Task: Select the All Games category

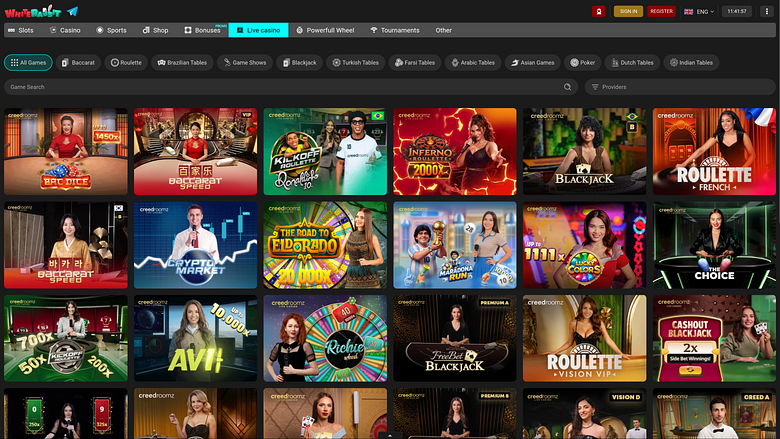Action: click(28, 63)
